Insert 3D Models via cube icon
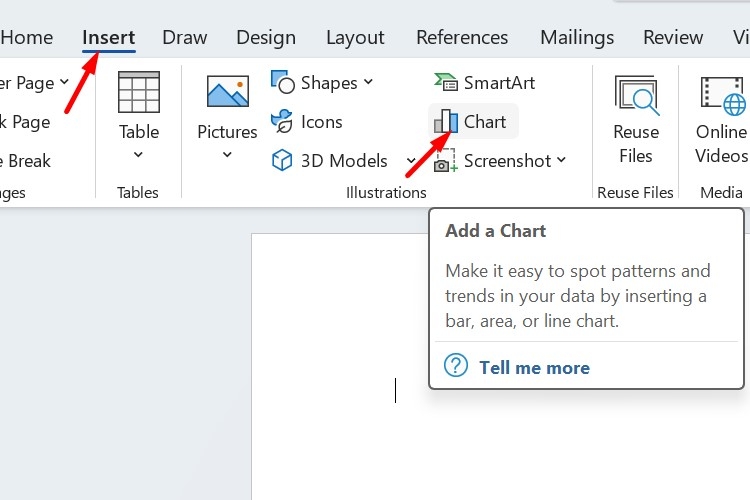750x500 pixels. tap(282, 160)
